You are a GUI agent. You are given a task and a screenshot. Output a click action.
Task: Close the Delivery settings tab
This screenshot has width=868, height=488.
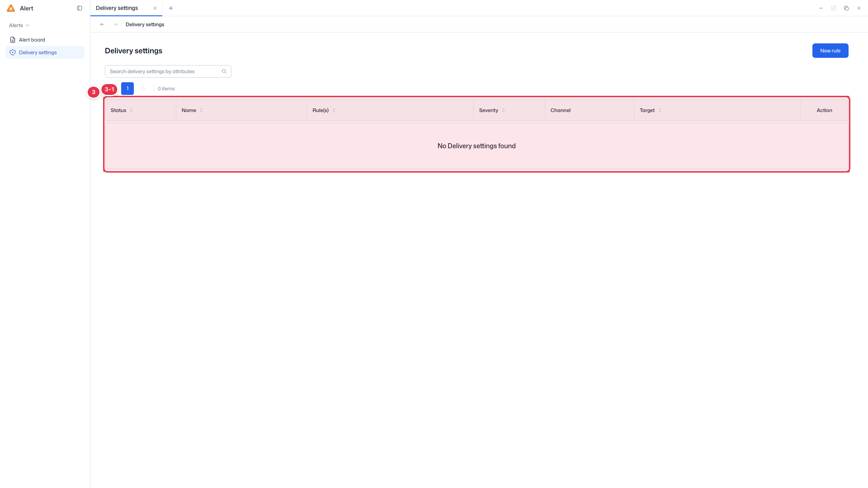[x=155, y=8]
